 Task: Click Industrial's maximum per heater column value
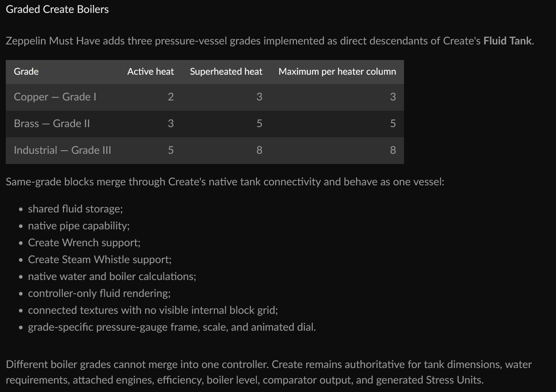click(x=393, y=150)
